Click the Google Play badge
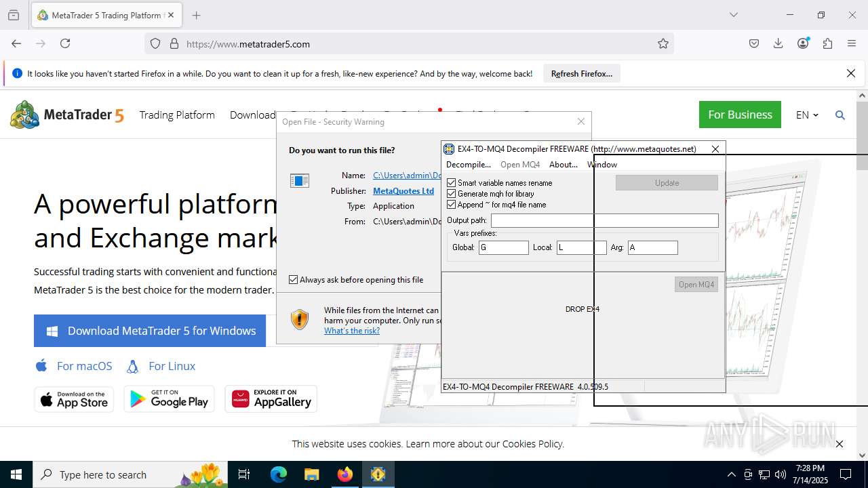Viewport: 868px width, 488px height. [169, 399]
